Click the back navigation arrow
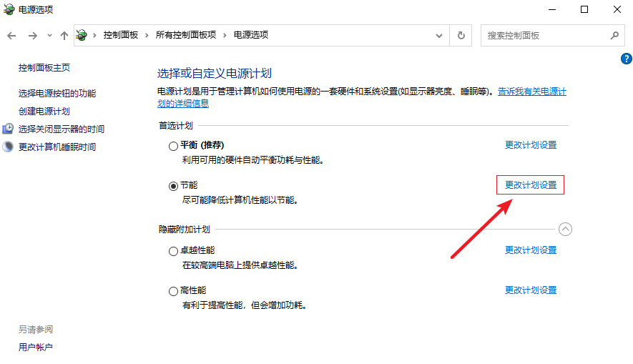This screenshot has width=633, height=364. pos(12,35)
